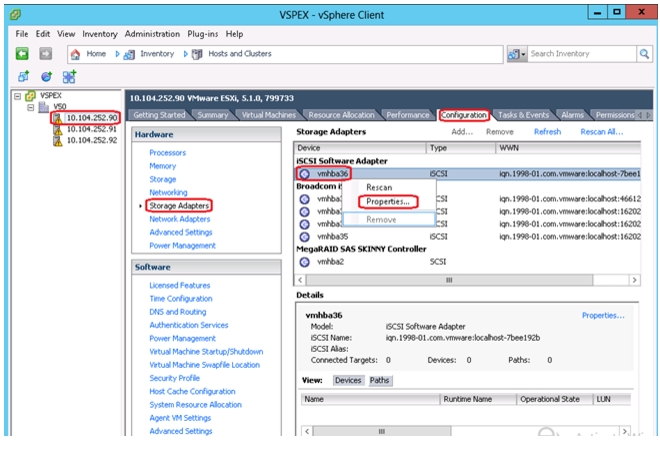Open the File menu
The image size is (660, 450).
tap(21, 34)
